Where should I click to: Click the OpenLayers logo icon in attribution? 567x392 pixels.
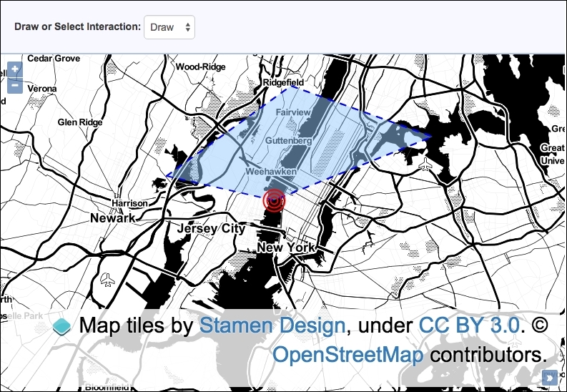(61, 326)
